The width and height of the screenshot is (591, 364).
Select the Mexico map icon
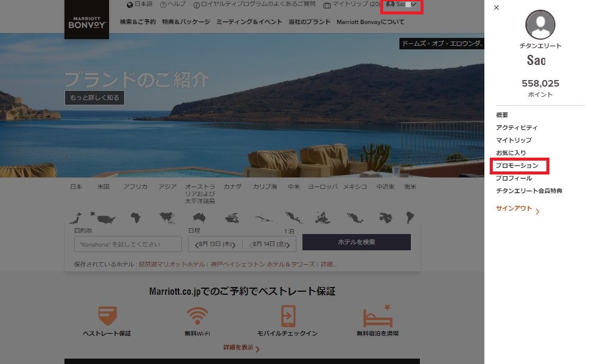(x=355, y=218)
